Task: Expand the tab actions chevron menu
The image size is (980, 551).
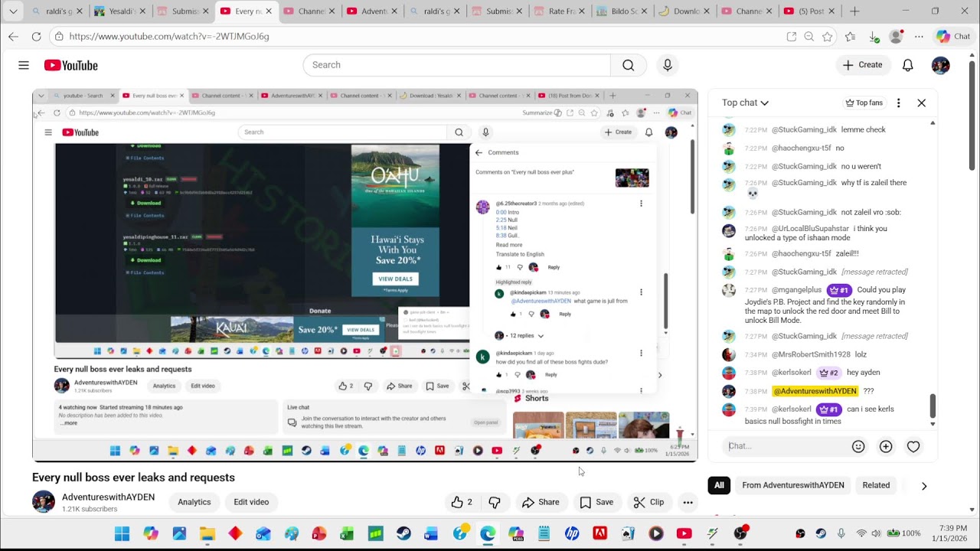Action: (13, 11)
